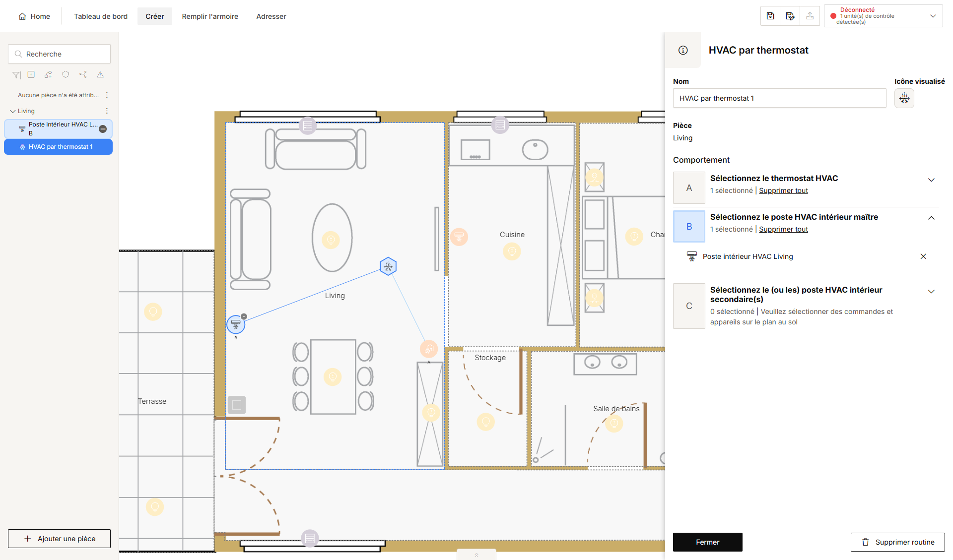953x560 pixels.
Task: Click the upload export icon
Action: pyautogui.click(x=810, y=16)
